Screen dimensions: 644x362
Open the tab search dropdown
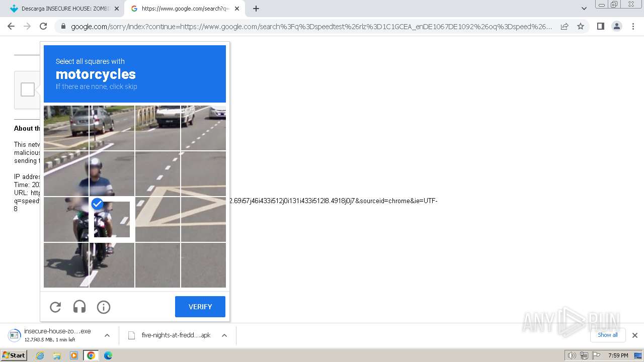(x=584, y=9)
